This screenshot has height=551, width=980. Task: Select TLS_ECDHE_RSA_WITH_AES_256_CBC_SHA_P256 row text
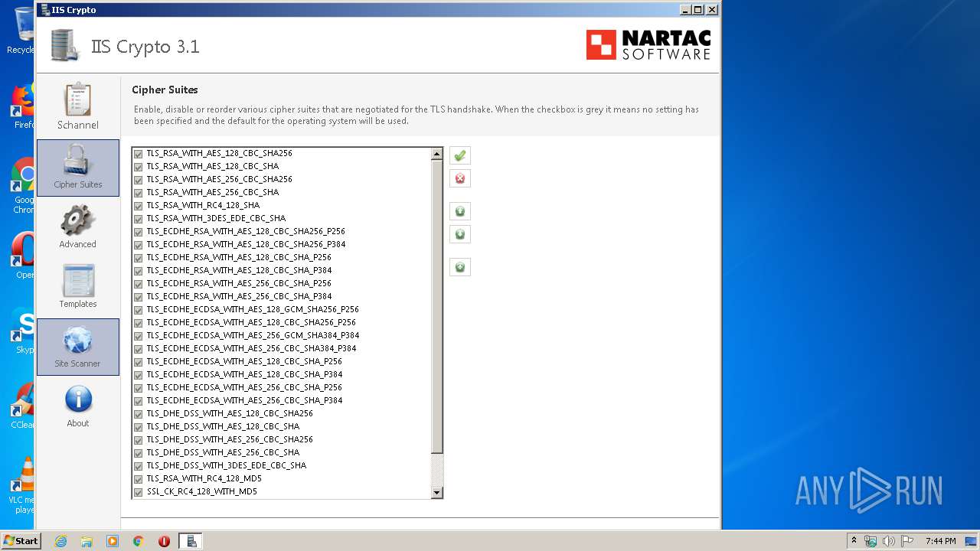[239, 283]
